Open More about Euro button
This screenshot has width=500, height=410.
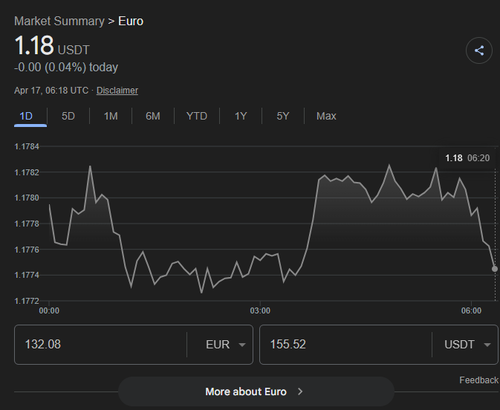[x=256, y=391]
